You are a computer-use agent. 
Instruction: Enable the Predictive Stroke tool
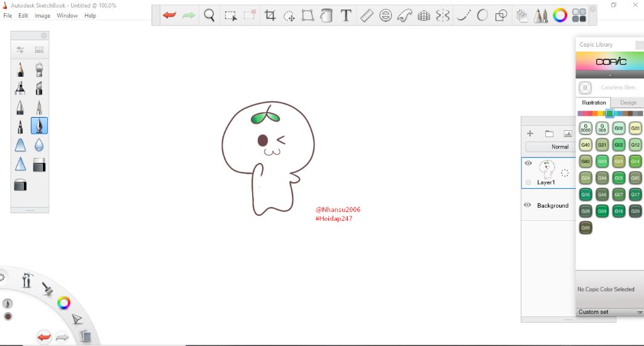point(482,16)
